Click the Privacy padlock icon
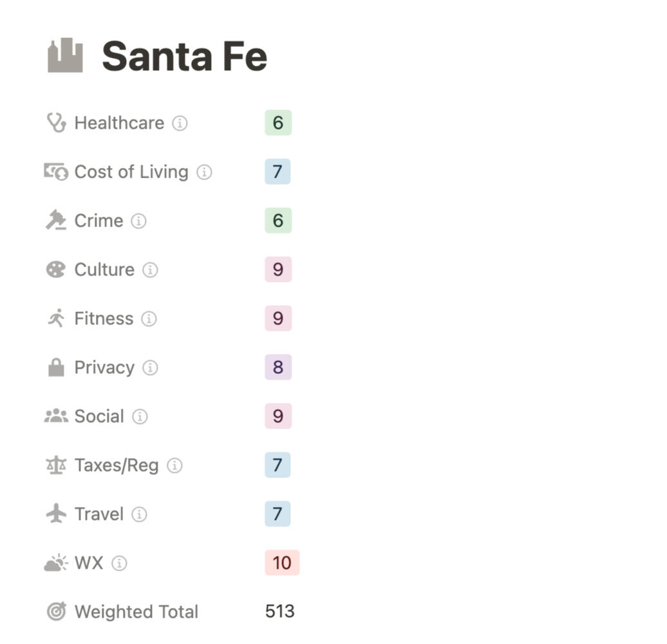Viewport: 667px width, 644px height. coord(56,367)
